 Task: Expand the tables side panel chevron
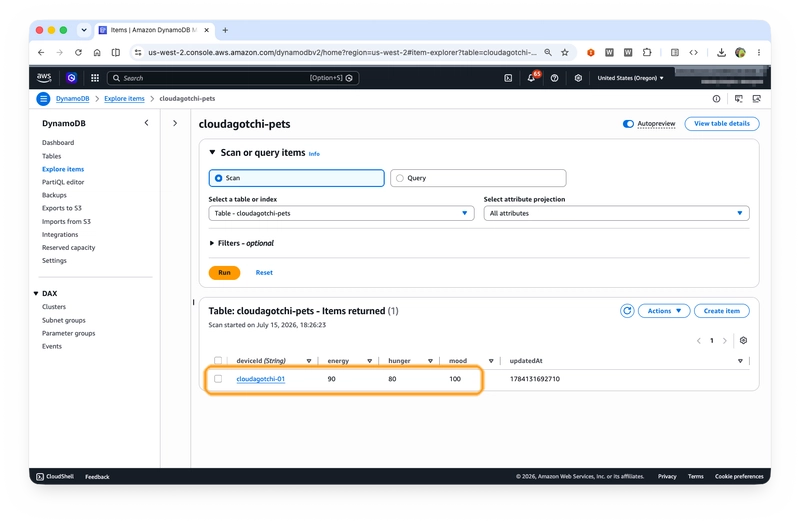(175, 123)
